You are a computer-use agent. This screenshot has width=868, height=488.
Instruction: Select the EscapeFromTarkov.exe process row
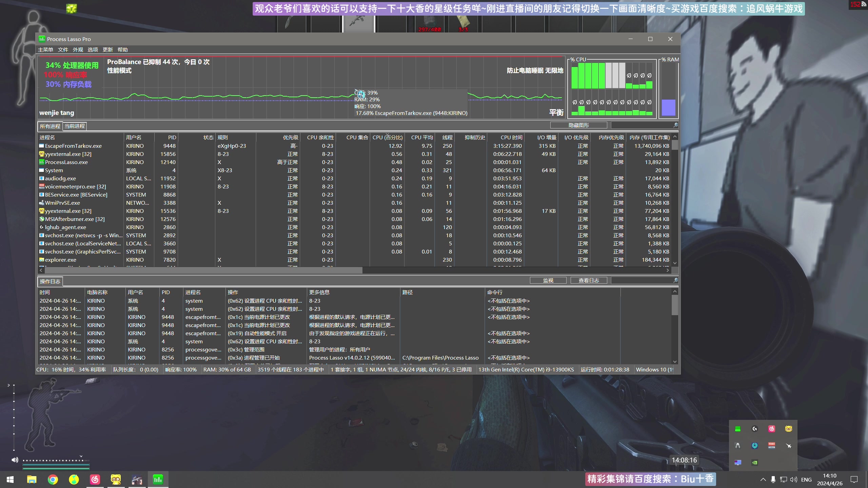(x=355, y=146)
